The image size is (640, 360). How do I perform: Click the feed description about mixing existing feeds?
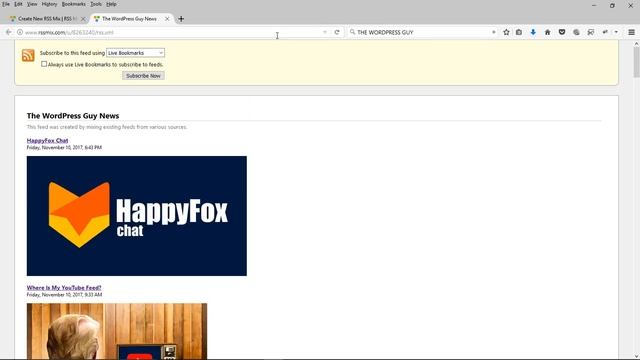107,127
